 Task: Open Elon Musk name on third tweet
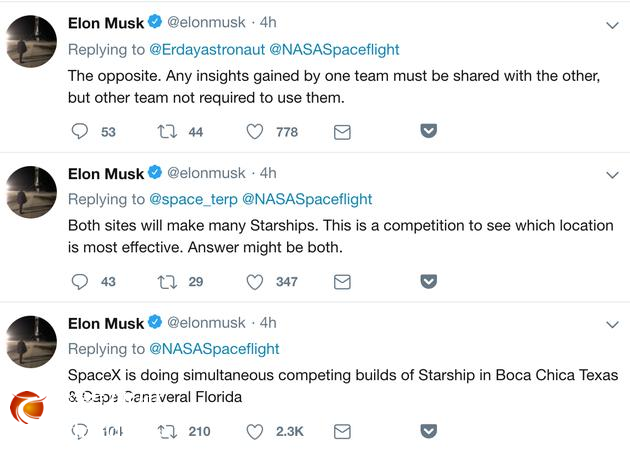point(106,323)
